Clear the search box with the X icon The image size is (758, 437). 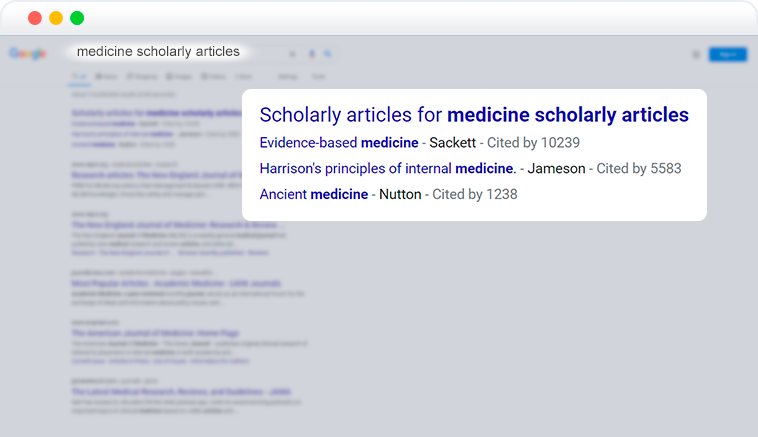point(292,54)
